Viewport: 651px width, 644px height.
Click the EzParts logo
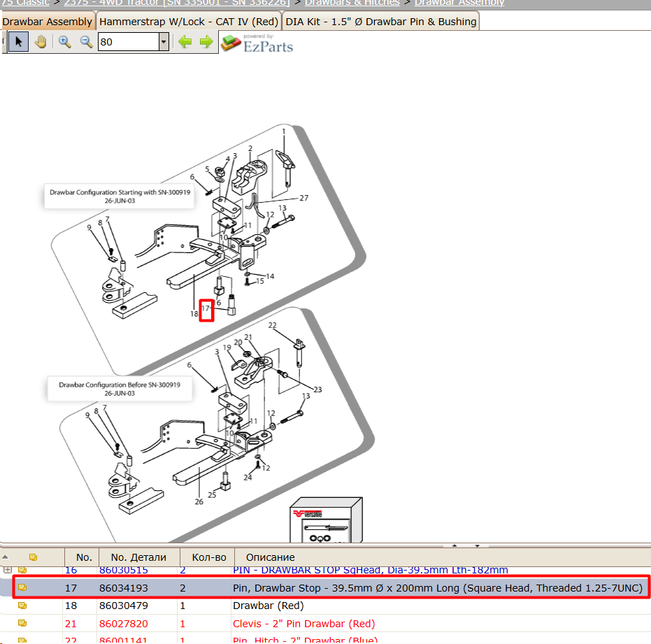tap(257, 43)
